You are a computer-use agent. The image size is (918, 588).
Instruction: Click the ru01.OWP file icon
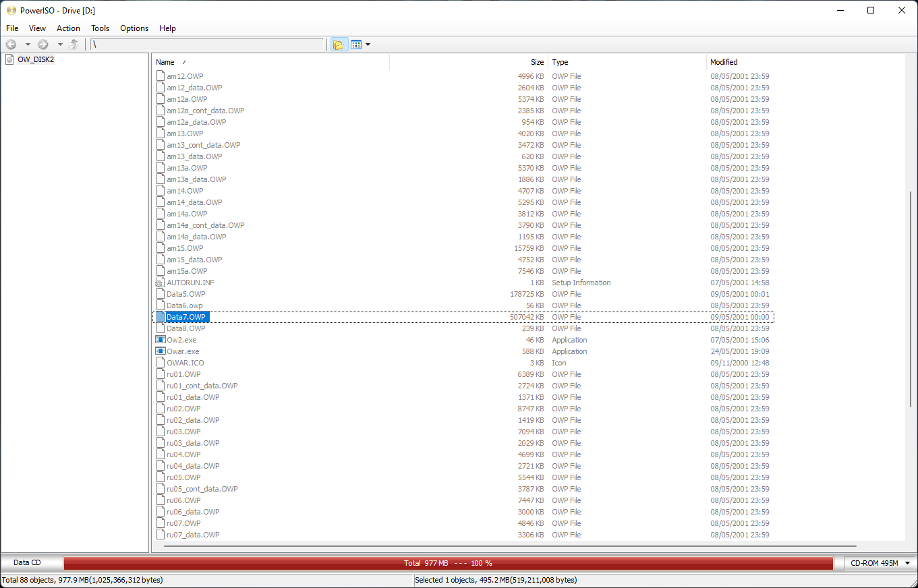160,374
